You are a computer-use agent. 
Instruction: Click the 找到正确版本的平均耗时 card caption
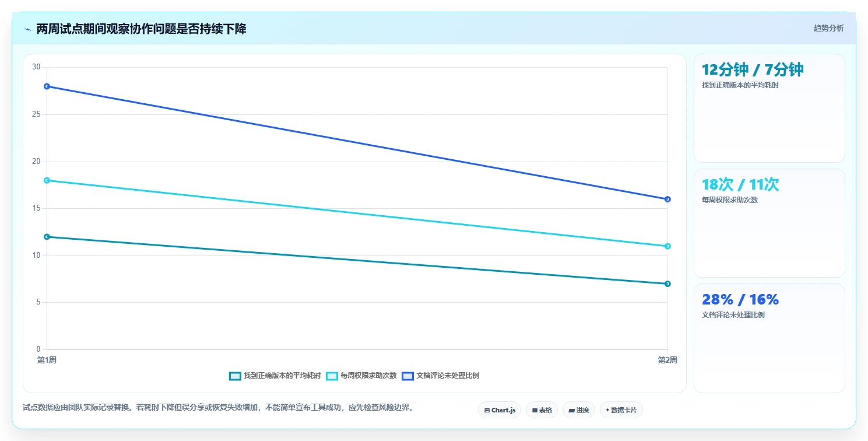click(740, 85)
